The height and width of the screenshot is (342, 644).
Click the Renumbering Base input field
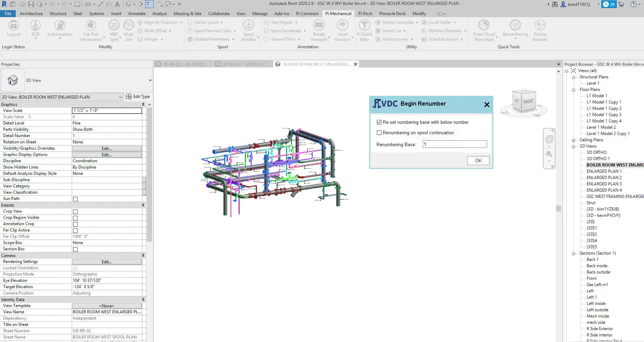pyautogui.click(x=455, y=144)
